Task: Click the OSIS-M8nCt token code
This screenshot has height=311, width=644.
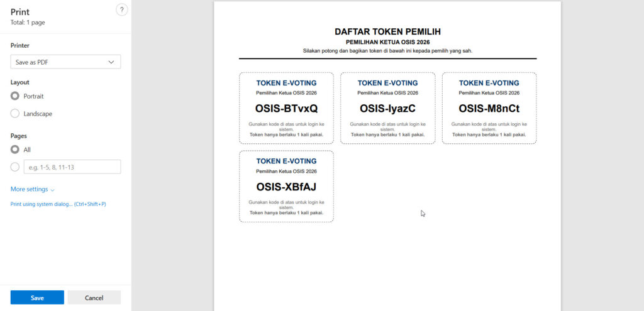Action: [489, 108]
